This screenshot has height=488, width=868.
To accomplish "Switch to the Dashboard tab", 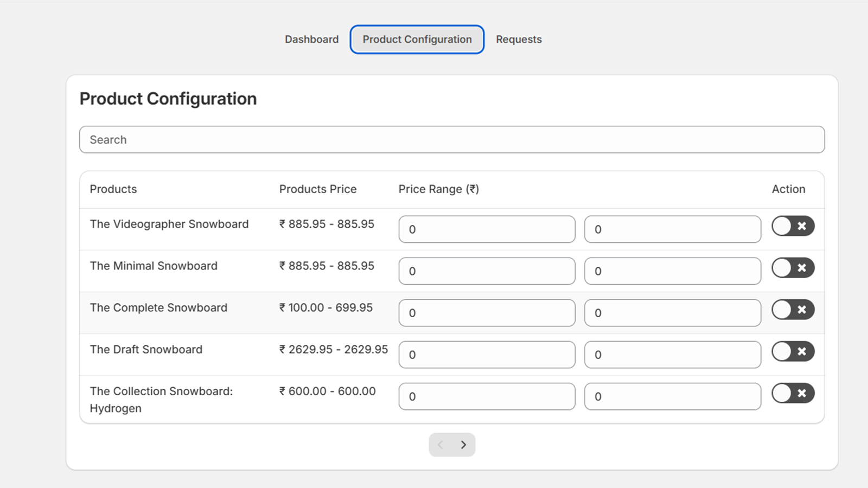I will point(311,39).
